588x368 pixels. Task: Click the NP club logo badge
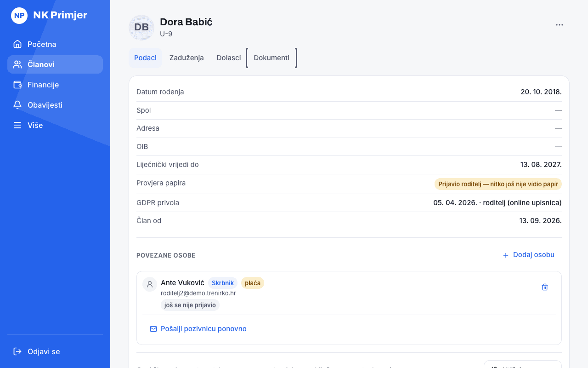tap(19, 16)
